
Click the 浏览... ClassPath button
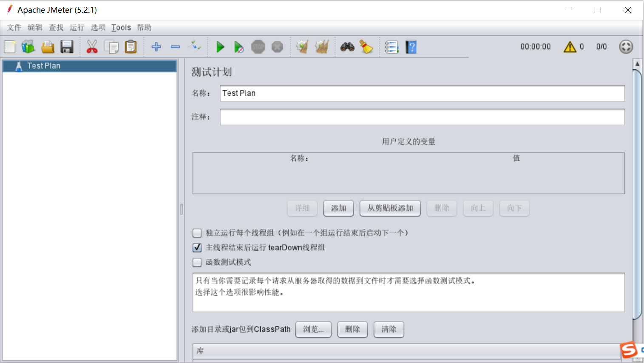tap(313, 329)
